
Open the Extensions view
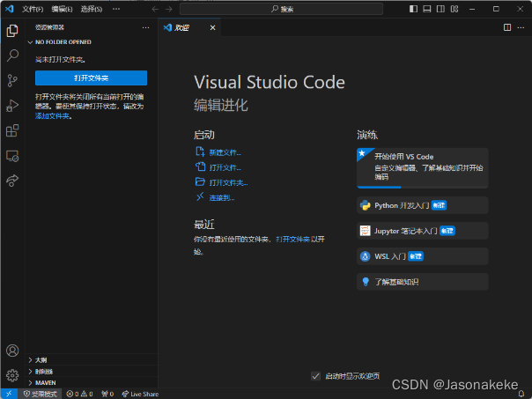coord(12,130)
